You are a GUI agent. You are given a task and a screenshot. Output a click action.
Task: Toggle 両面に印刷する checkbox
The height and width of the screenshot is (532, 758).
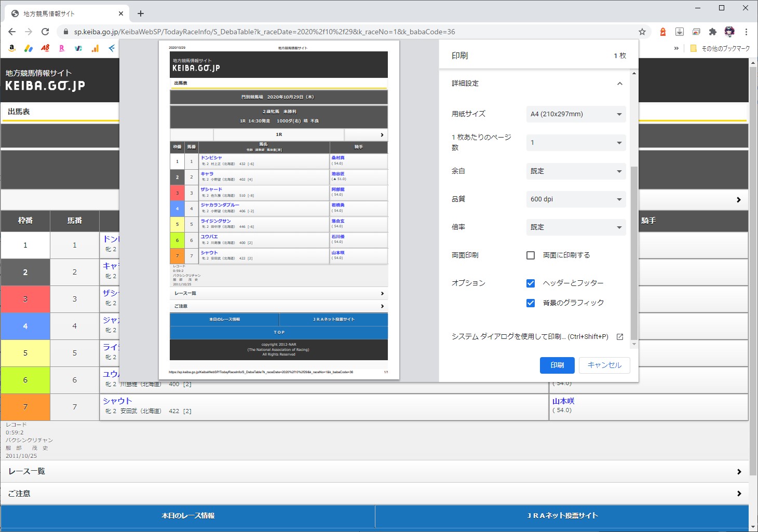coord(531,255)
